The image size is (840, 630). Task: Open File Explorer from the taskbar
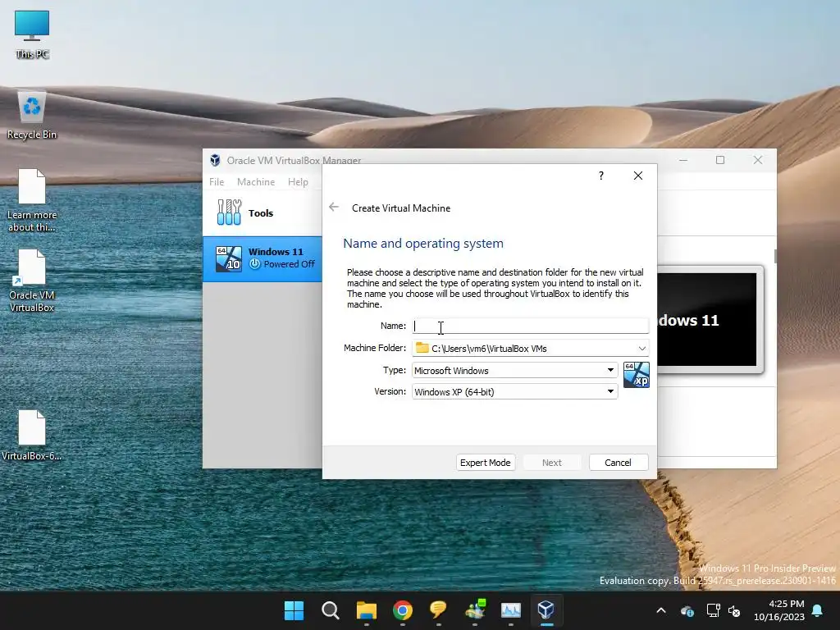[367, 610]
